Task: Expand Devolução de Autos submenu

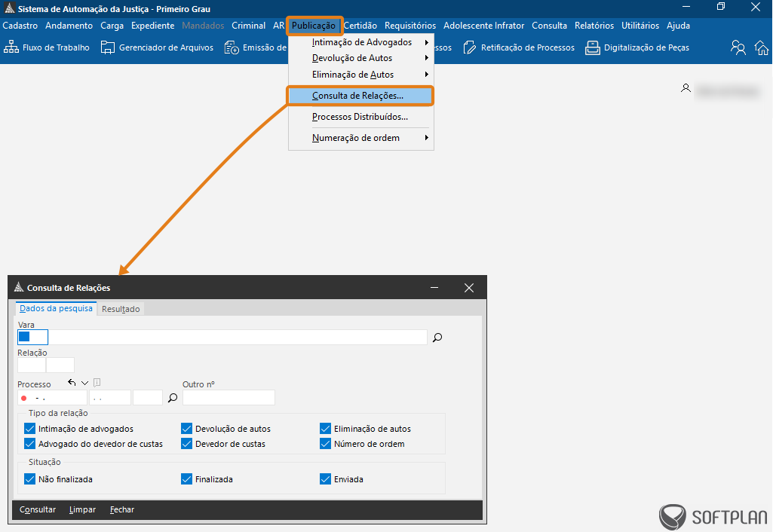Action: (x=361, y=58)
